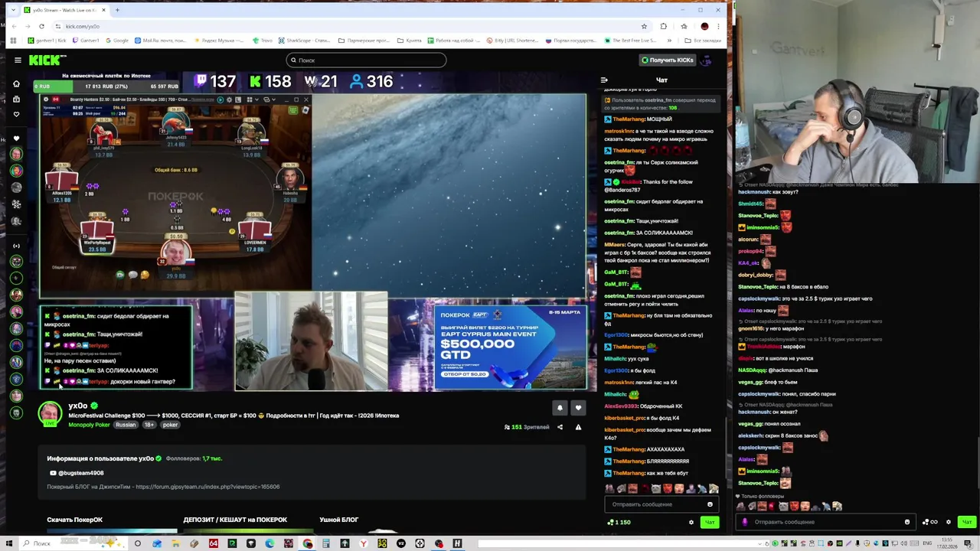The height and width of the screenshot is (551, 980).
Task: Open Trovo bookmark
Action: pyautogui.click(x=263, y=41)
